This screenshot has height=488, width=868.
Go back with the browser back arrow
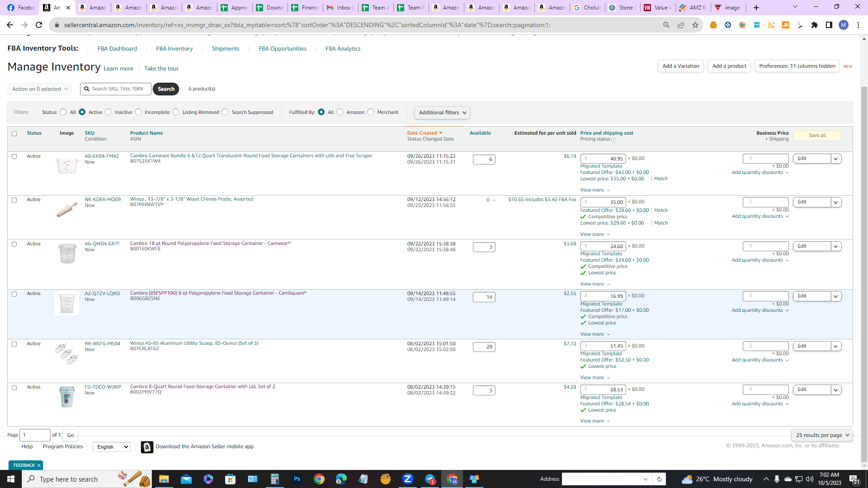tap(10, 25)
